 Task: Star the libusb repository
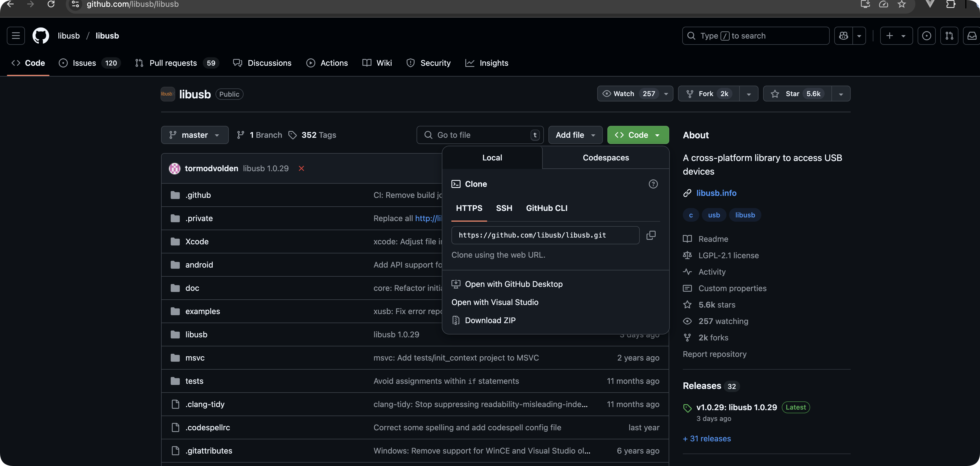797,94
